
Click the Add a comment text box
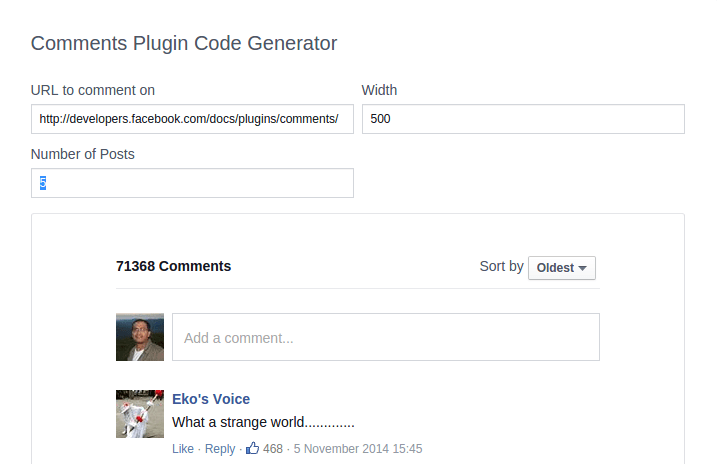385,337
